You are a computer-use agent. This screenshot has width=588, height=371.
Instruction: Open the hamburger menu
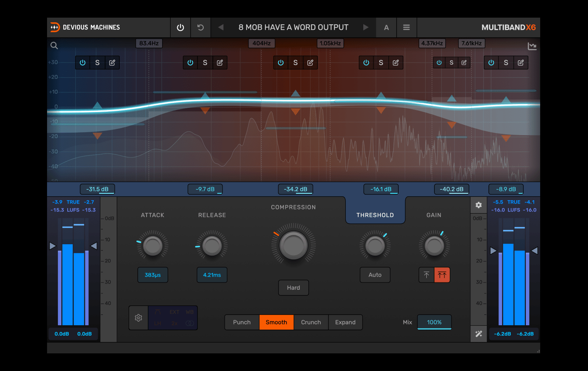pyautogui.click(x=407, y=28)
